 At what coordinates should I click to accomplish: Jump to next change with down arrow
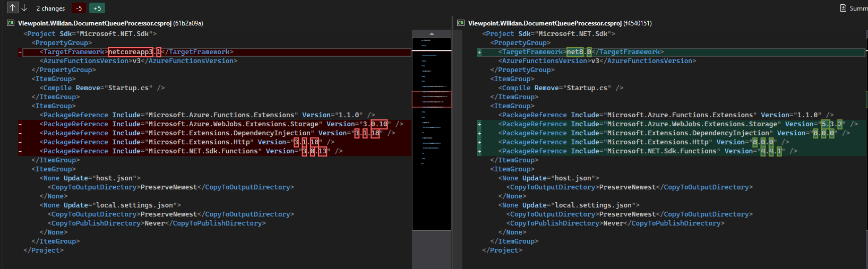coord(24,8)
